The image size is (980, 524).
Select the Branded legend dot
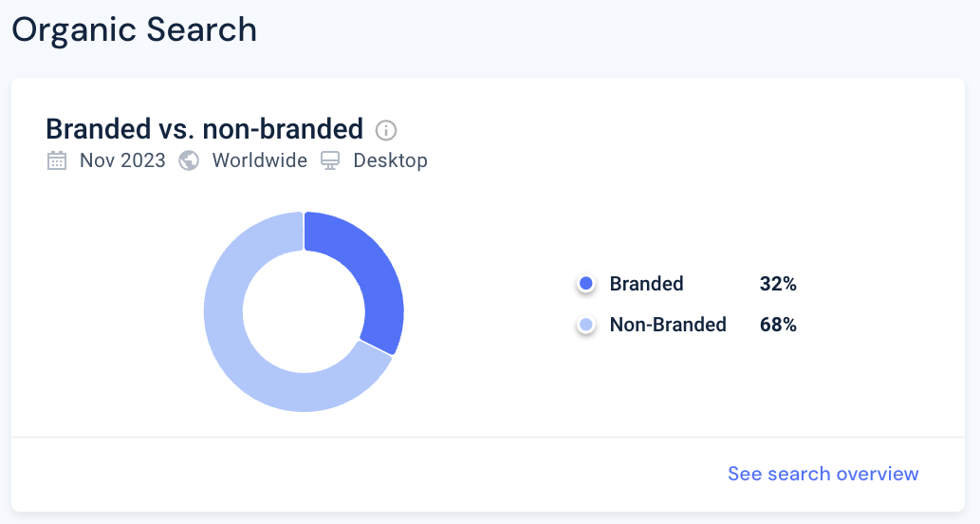point(585,284)
